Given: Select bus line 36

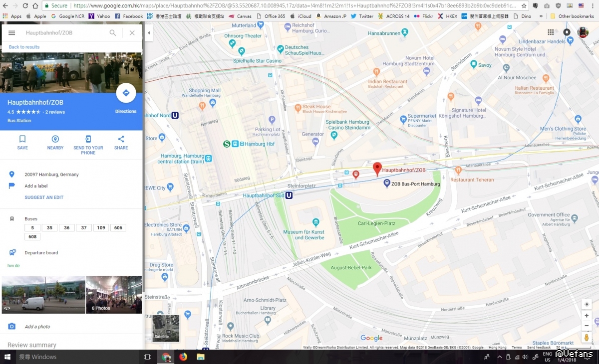Looking at the screenshot, I should [67, 228].
